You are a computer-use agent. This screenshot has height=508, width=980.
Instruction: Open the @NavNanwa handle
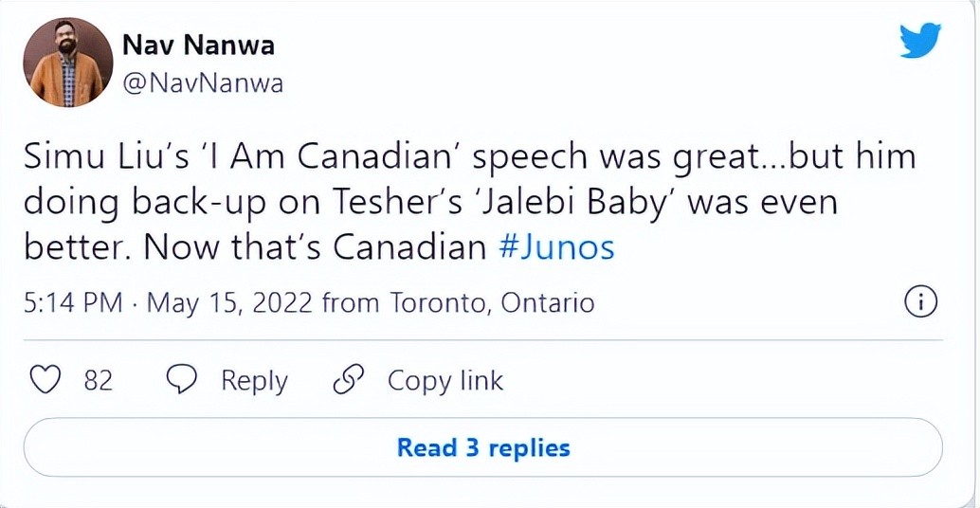[x=203, y=83]
